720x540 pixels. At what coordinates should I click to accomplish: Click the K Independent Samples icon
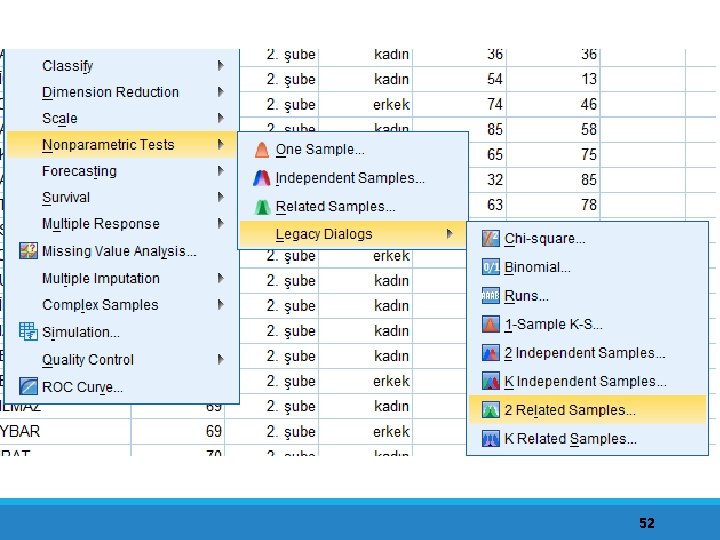coord(490,382)
